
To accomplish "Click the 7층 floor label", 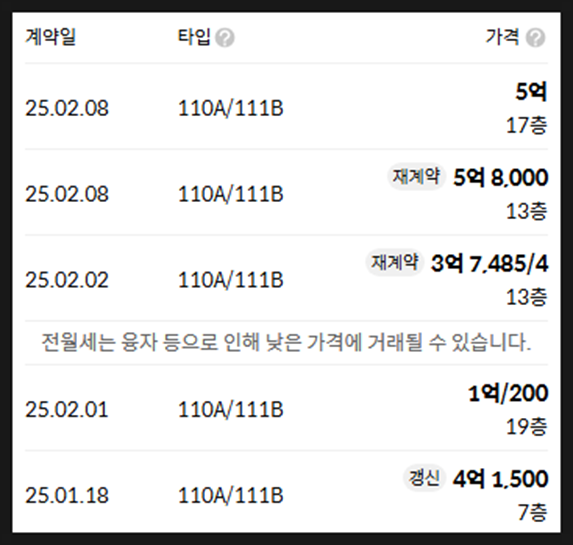I will coord(533,512).
